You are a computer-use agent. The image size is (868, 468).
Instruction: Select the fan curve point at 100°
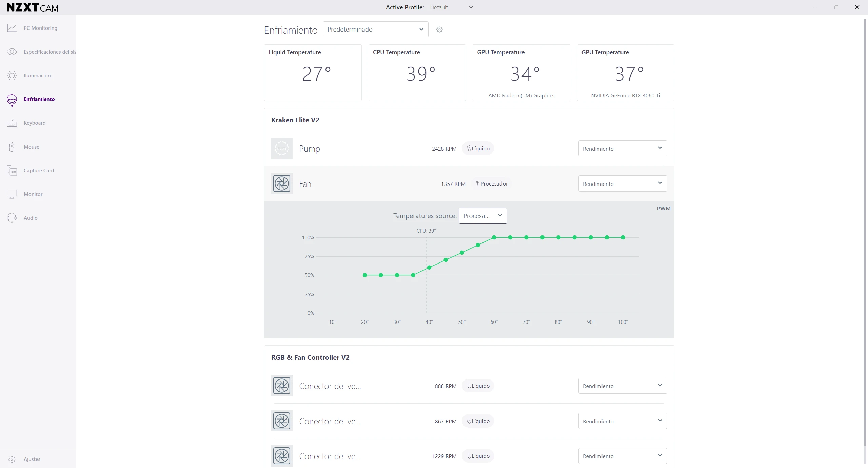coord(623,237)
